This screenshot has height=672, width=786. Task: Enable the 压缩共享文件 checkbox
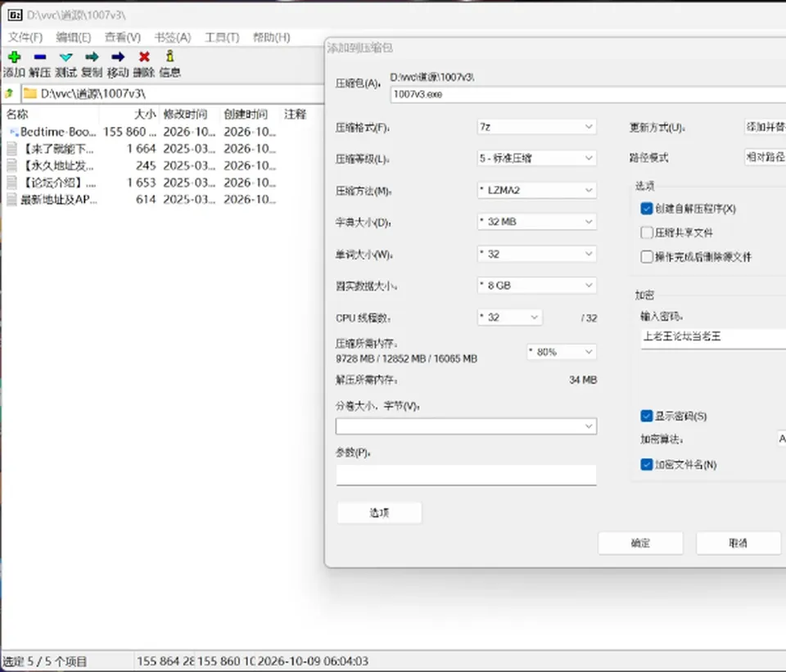pyautogui.click(x=647, y=232)
